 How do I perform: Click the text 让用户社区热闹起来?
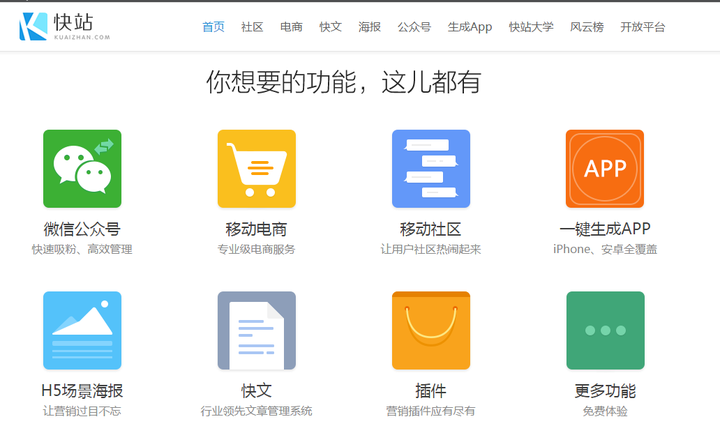(x=431, y=249)
